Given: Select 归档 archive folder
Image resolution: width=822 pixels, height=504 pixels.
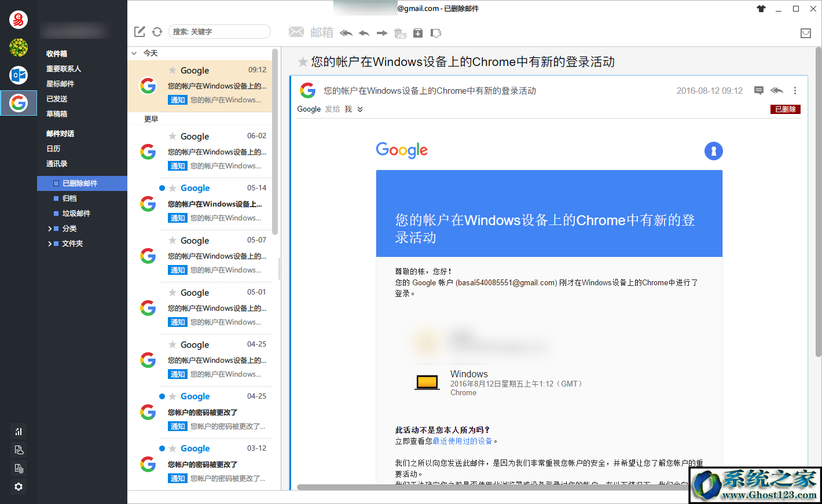Looking at the screenshot, I should pos(69,198).
